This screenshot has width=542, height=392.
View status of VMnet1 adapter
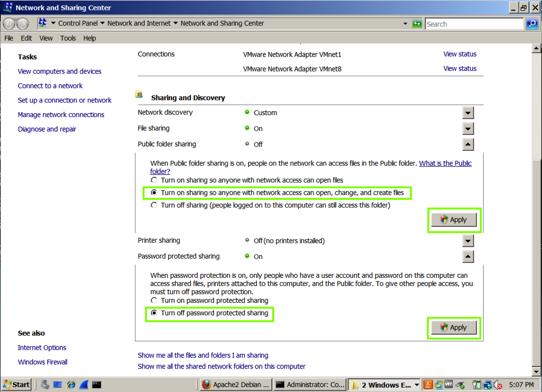pos(460,54)
